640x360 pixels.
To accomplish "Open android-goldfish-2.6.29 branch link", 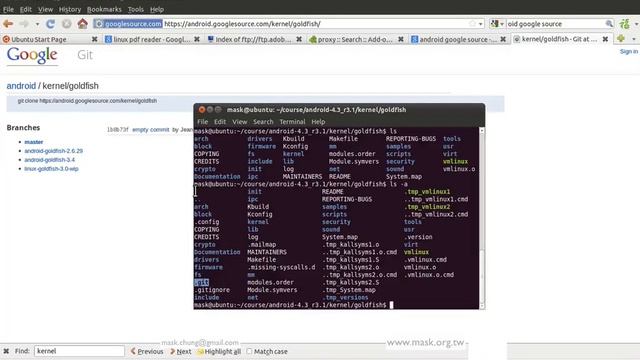I will pos(53,151).
